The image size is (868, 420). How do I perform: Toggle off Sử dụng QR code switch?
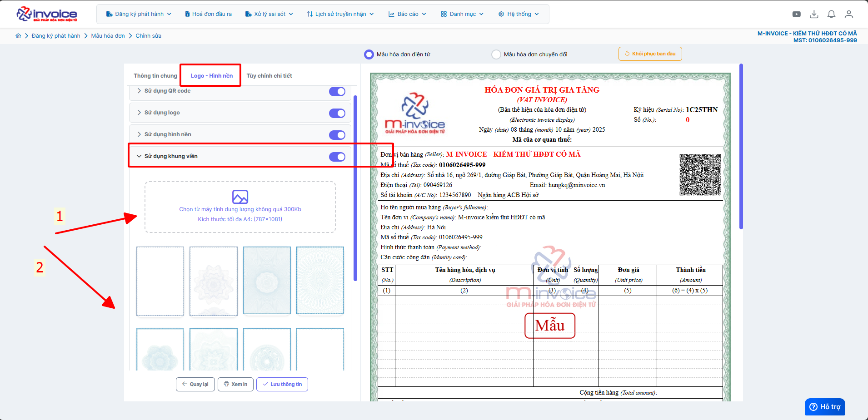click(337, 92)
